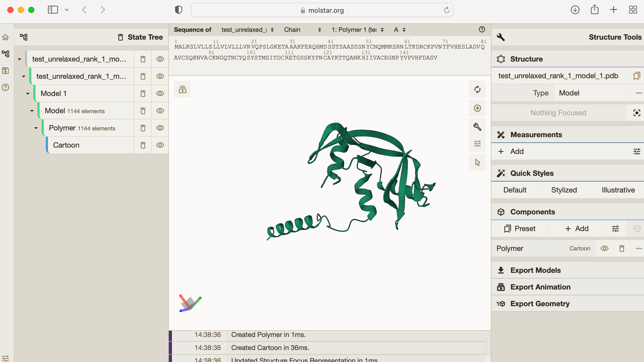Toggle visibility of second test_unrelaxed_rank_1_m... node

[160, 76]
